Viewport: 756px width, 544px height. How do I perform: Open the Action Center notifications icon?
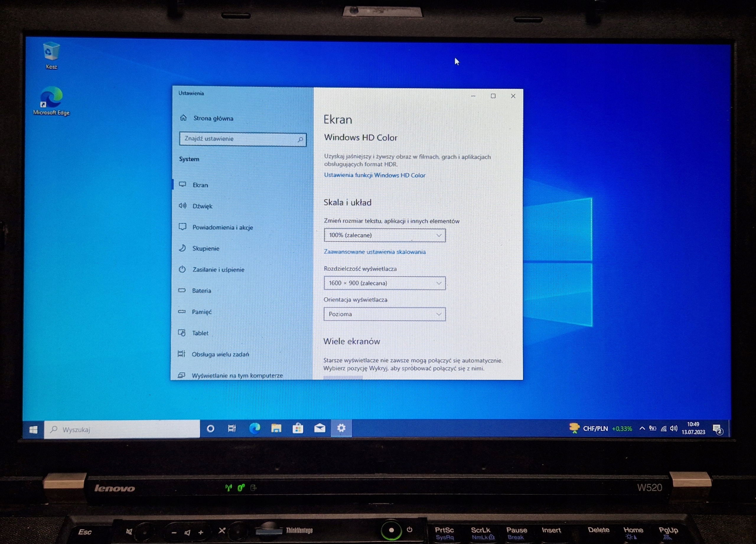(x=717, y=430)
